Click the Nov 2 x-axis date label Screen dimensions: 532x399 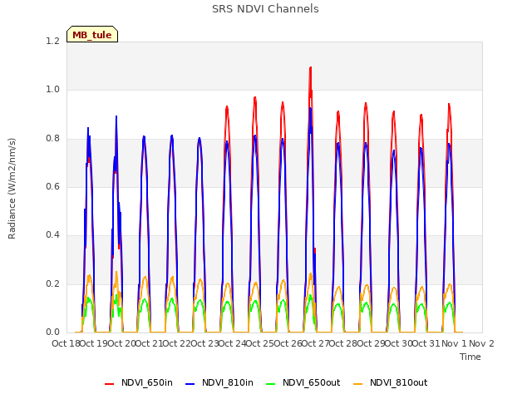click(x=481, y=343)
